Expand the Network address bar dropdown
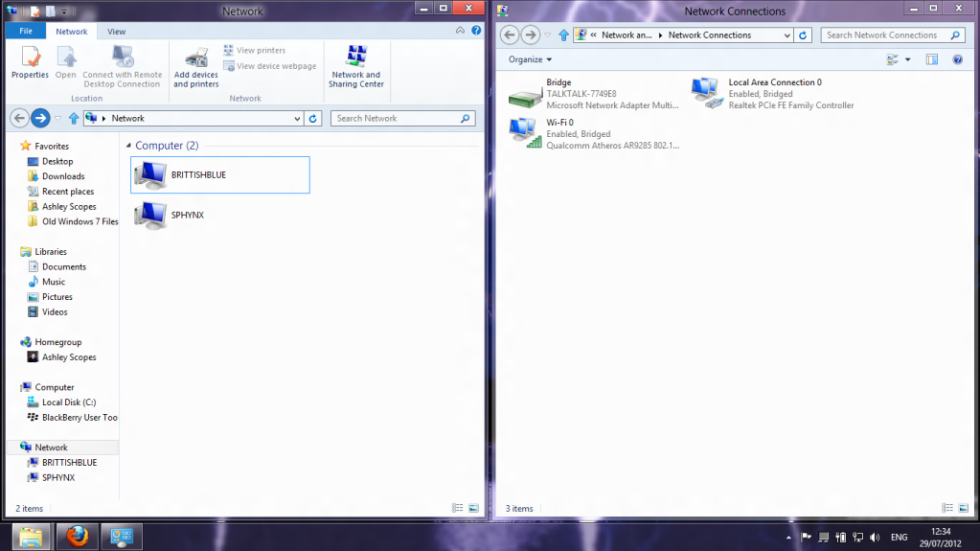The image size is (980, 551). [x=297, y=119]
